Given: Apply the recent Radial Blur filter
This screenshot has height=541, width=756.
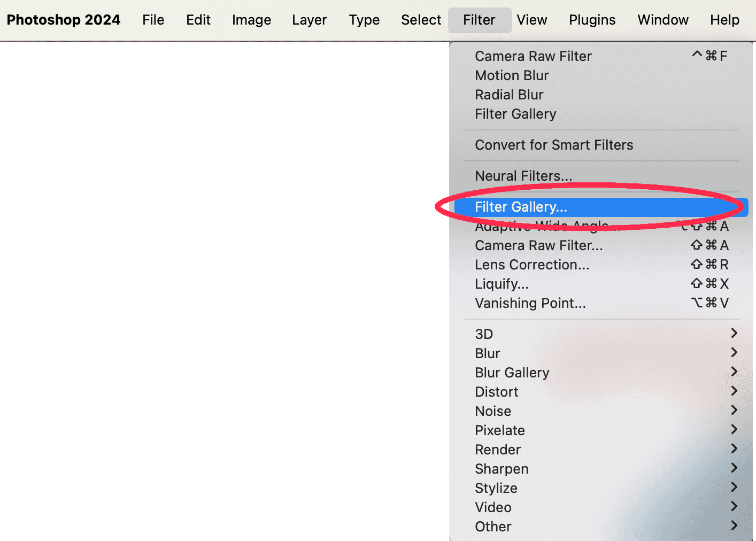Looking at the screenshot, I should (x=509, y=95).
